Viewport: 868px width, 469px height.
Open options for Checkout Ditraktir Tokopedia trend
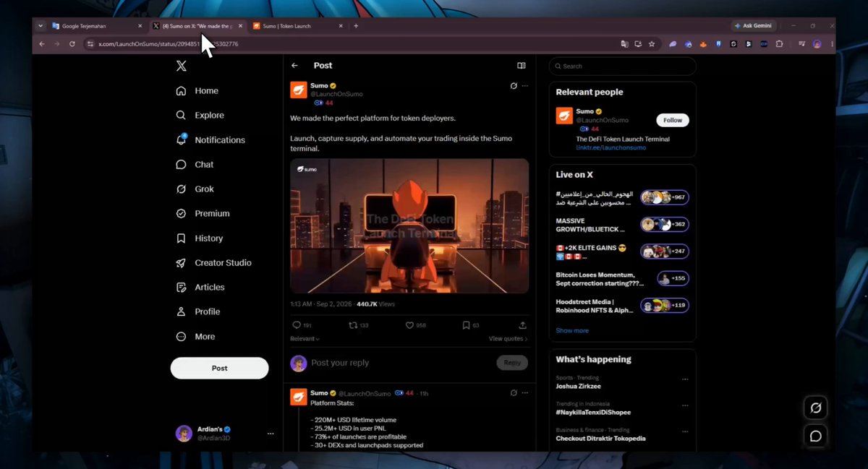point(685,431)
